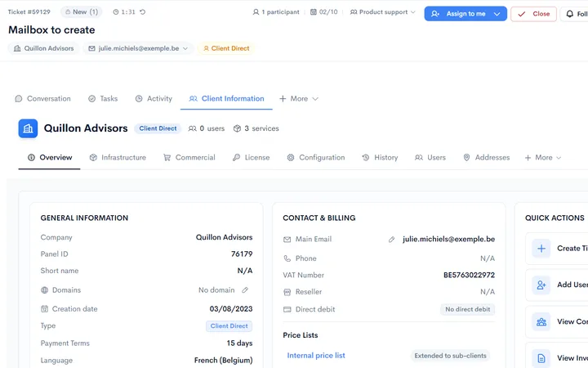
Task: Open the Commercial sub-tab
Action: pos(189,158)
